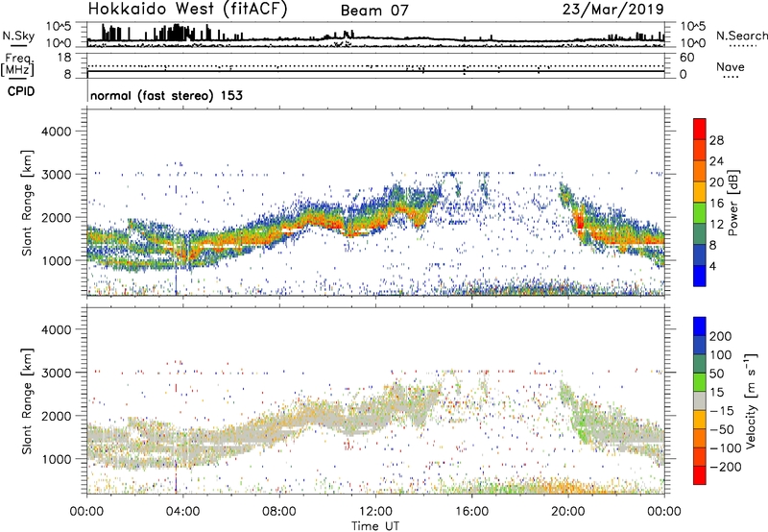Click the '18' frequency axis tick
The width and height of the screenshot is (768, 532).
click(64, 58)
